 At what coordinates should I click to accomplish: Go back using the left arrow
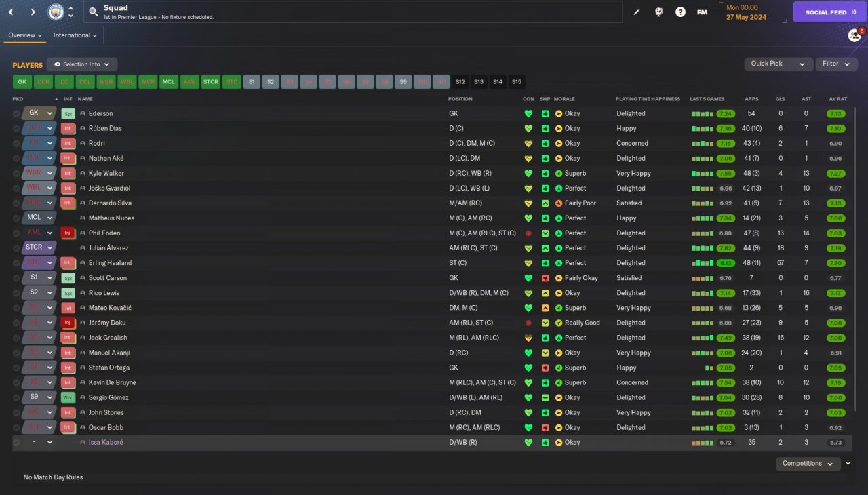pyautogui.click(x=11, y=12)
